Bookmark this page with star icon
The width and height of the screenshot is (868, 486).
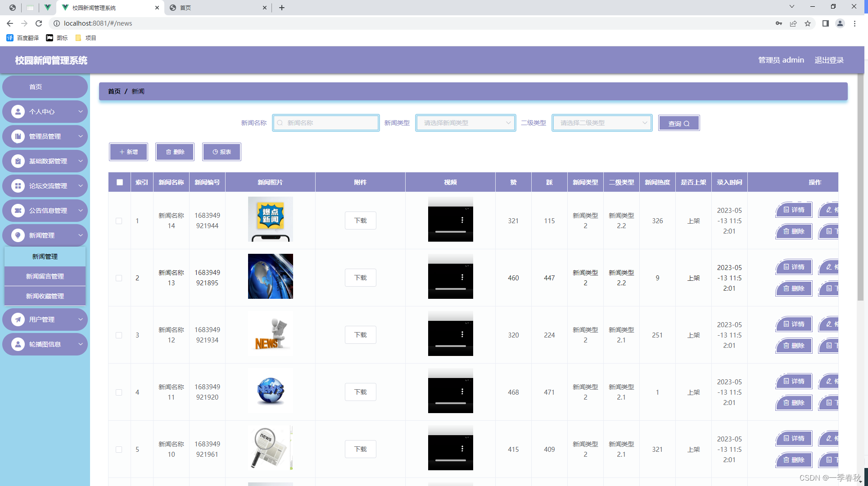[808, 23]
